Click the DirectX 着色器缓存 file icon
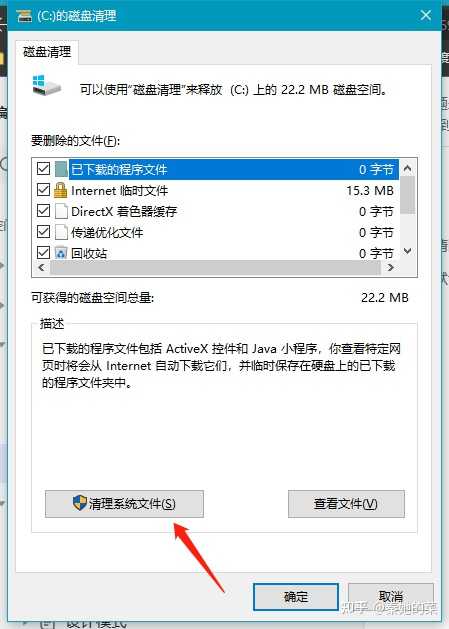Image resolution: width=449 pixels, height=629 pixels. pyautogui.click(x=61, y=211)
